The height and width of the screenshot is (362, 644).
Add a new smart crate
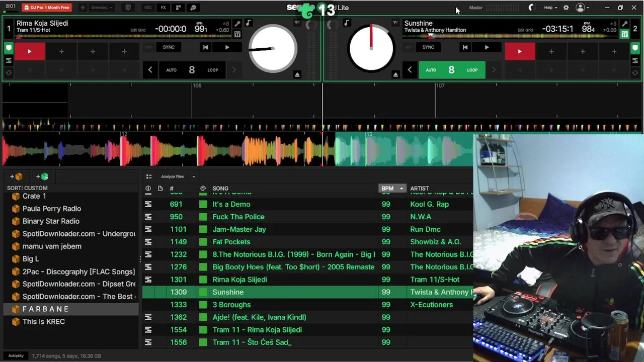42,176
